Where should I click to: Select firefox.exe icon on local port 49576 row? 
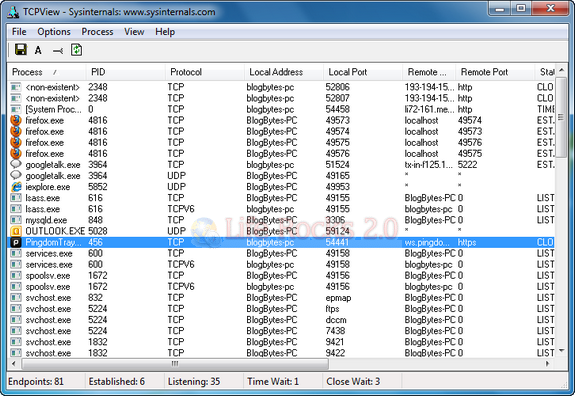16,153
